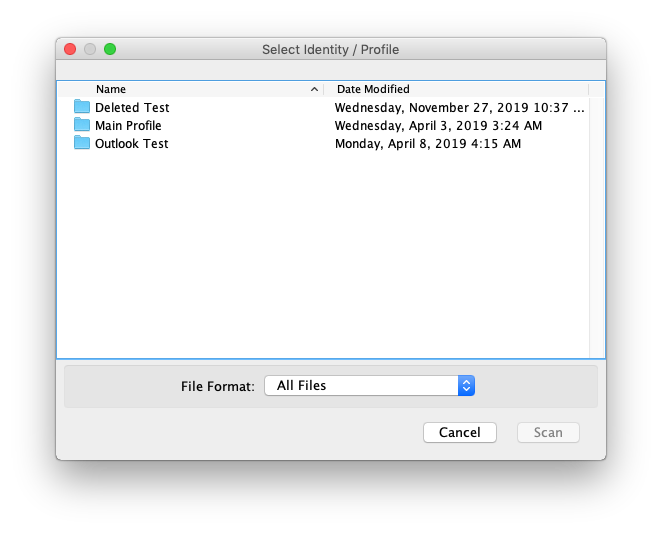Click the April 3, 2019 modified date
This screenshot has height=534, width=662.
[x=438, y=126]
